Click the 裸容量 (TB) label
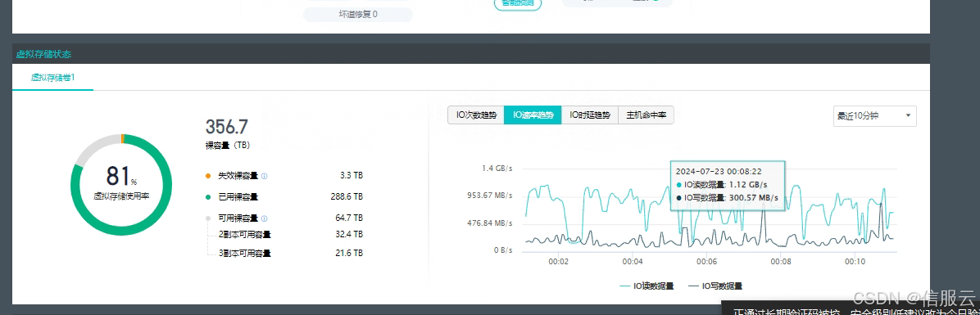This screenshot has height=315, width=980. tap(228, 146)
